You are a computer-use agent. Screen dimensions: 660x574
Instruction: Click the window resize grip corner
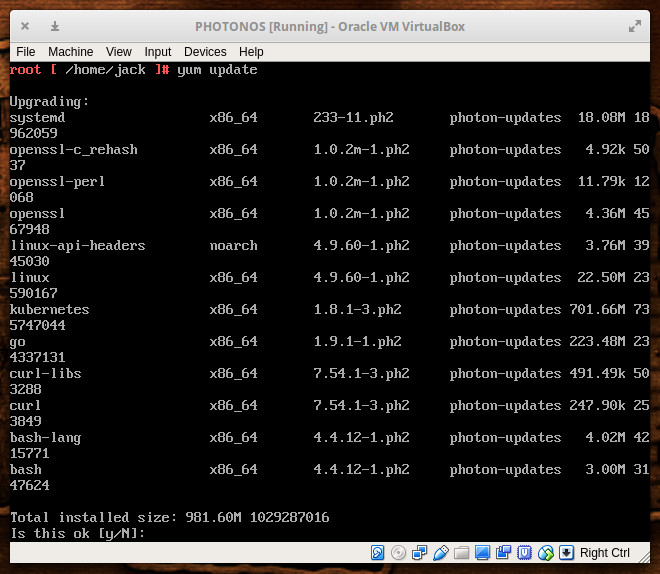coord(644,557)
